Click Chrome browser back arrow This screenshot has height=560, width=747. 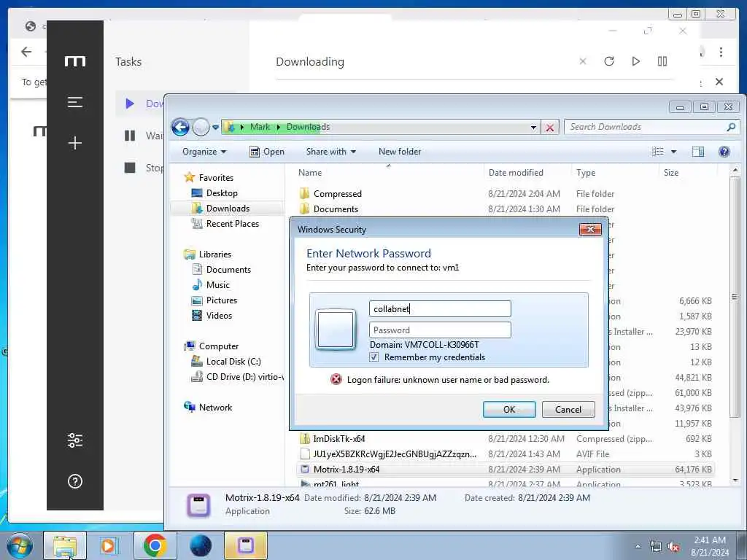(x=26, y=52)
